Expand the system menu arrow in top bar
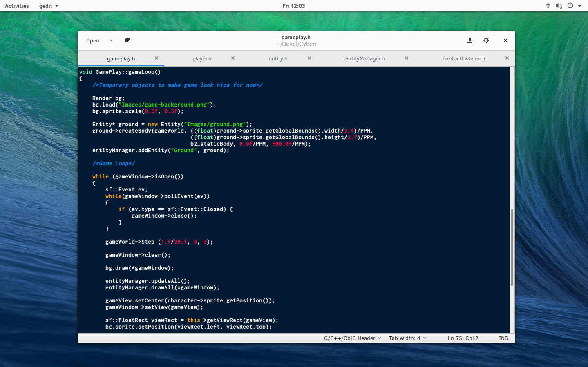 (x=579, y=6)
